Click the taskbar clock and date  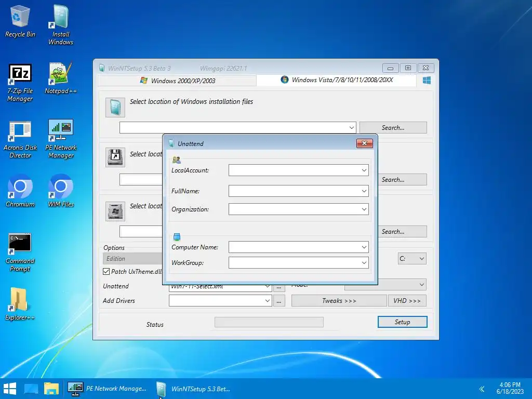coord(510,389)
